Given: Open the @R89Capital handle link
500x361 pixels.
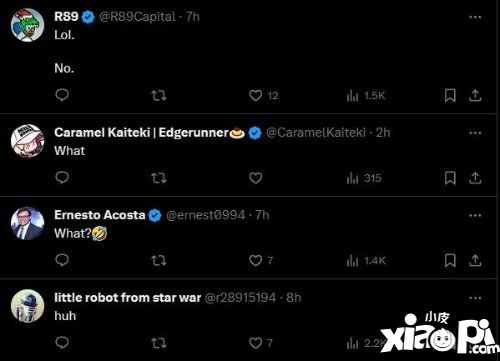Looking at the screenshot, I should [x=137, y=17].
